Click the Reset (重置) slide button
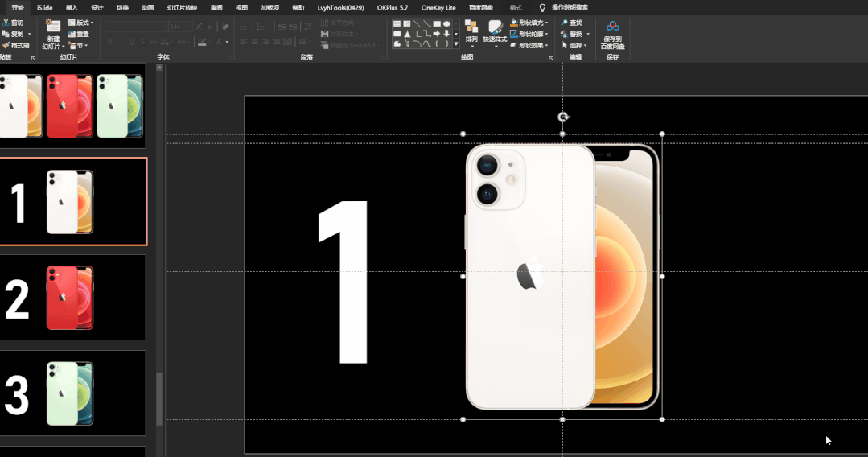This screenshot has width=868, height=457. 78,34
